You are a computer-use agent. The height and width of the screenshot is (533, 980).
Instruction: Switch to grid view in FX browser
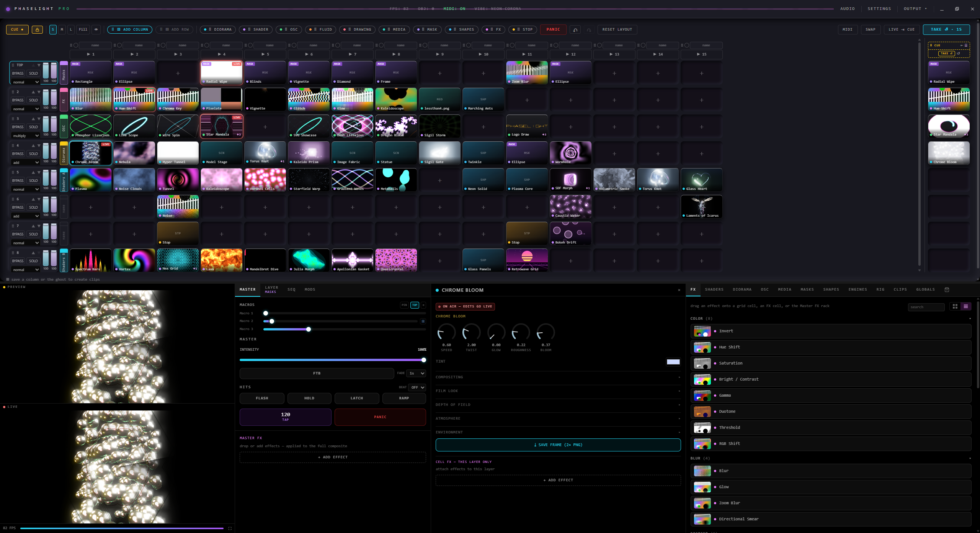[x=955, y=306]
